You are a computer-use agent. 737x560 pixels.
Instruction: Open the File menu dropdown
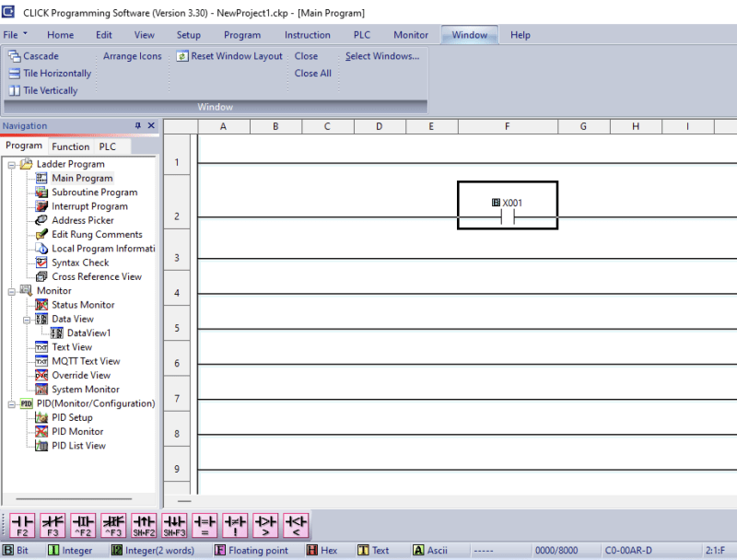[x=15, y=35]
